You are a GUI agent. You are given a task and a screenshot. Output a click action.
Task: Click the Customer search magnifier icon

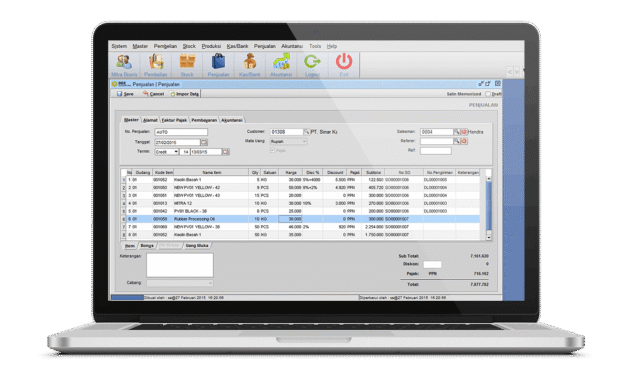click(x=306, y=132)
